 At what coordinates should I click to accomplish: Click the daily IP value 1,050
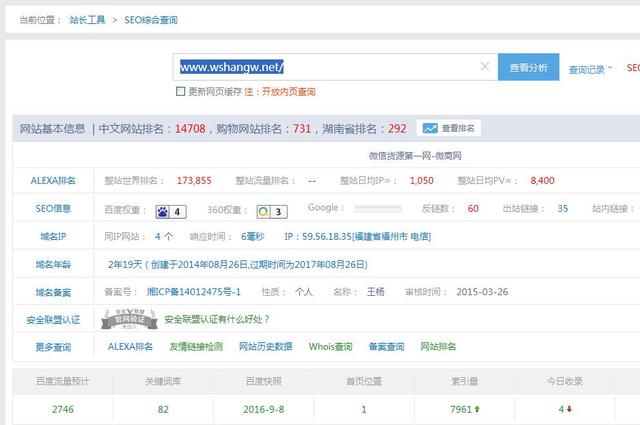coord(422,180)
